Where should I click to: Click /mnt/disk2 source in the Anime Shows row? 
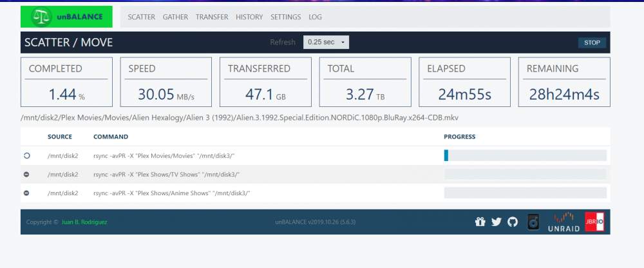(x=63, y=193)
